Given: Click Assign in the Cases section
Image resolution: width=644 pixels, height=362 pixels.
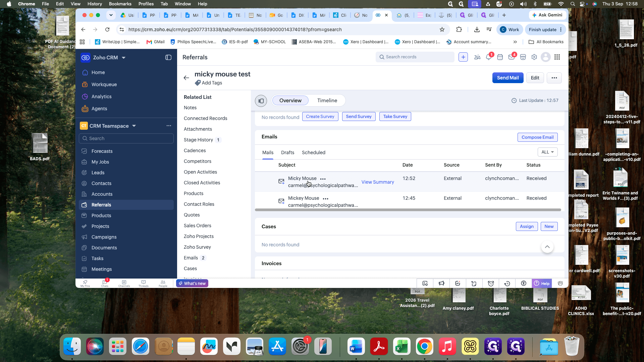Looking at the screenshot, I should click(x=527, y=227).
